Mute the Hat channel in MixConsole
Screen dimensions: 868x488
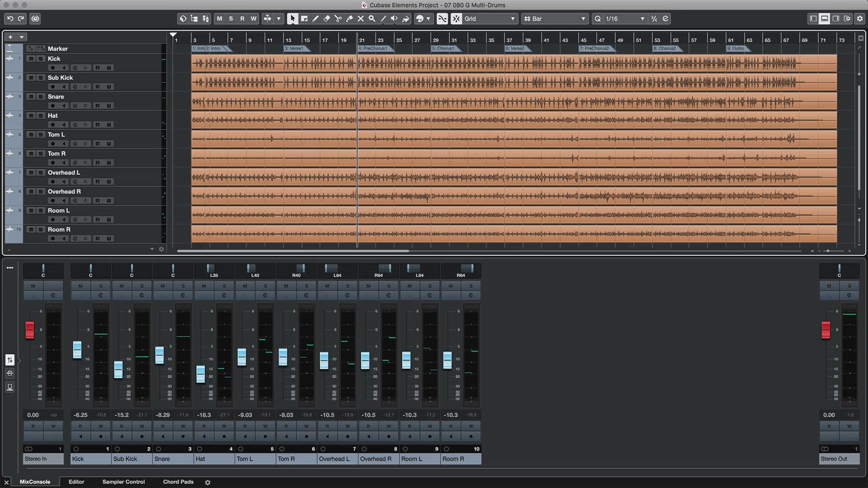(x=204, y=286)
